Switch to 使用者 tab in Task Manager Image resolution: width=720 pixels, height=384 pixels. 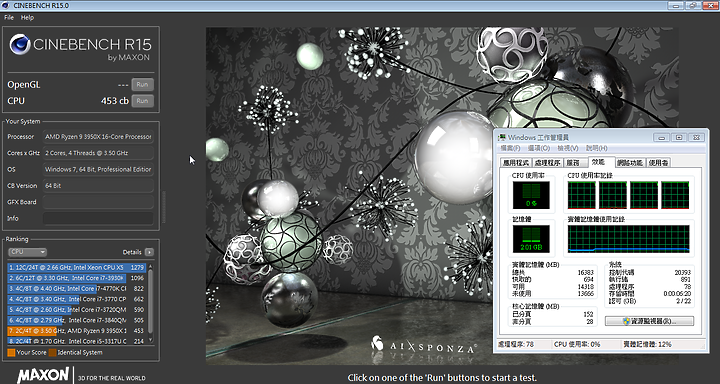coord(658,163)
